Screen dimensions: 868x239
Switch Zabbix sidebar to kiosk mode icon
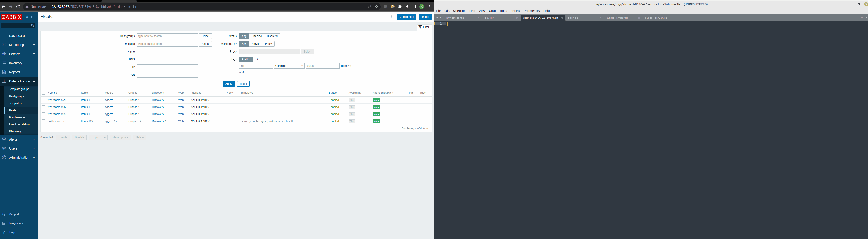point(33,17)
